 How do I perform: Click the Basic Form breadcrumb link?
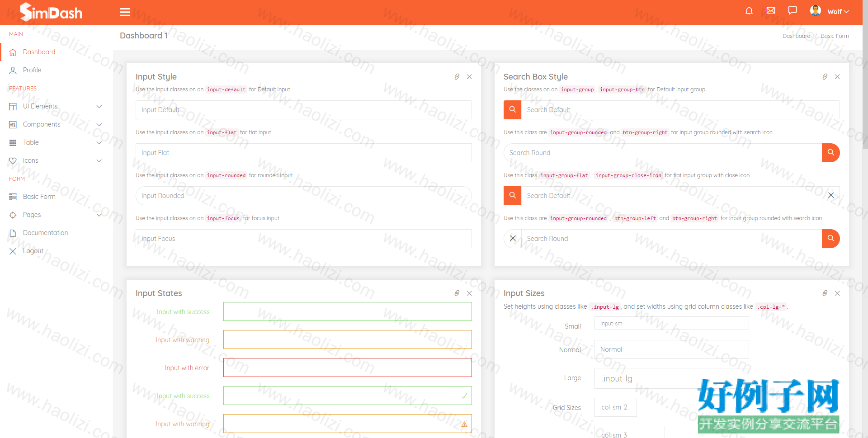[x=835, y=36]
